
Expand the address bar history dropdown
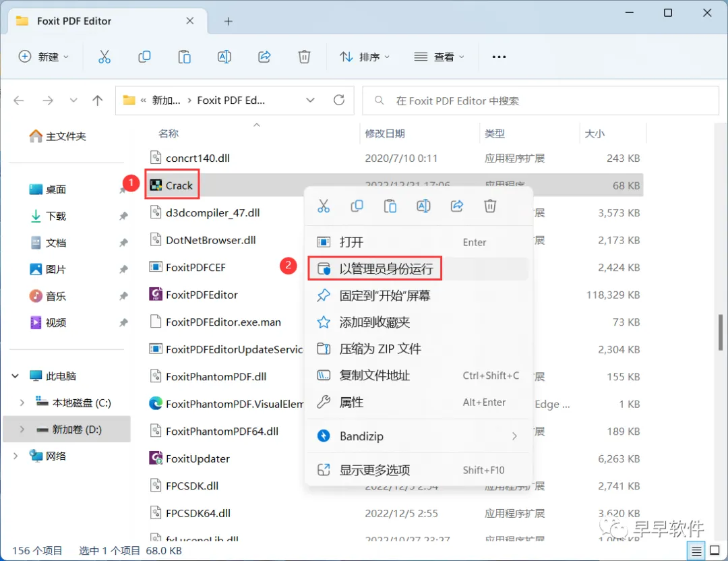[310, 100]
